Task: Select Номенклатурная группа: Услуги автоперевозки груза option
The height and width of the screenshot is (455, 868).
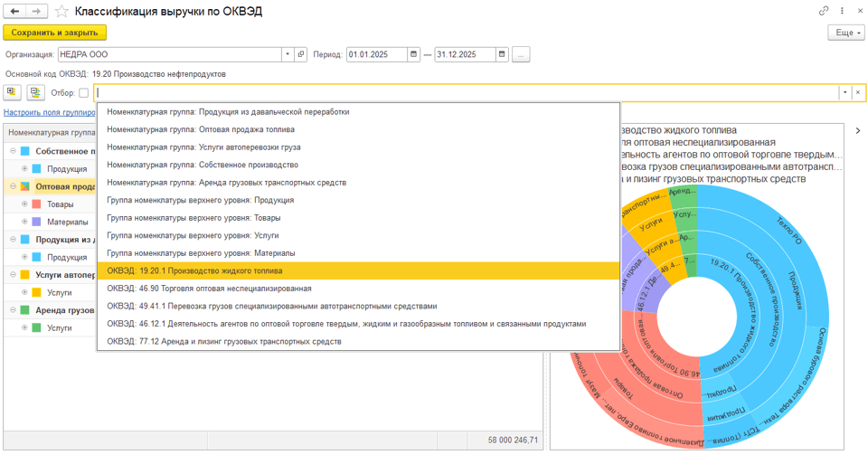Action: (203, 147)
